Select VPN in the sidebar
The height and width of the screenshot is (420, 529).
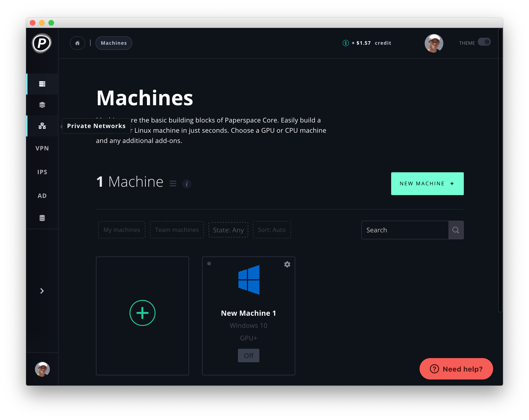point(42,148)
